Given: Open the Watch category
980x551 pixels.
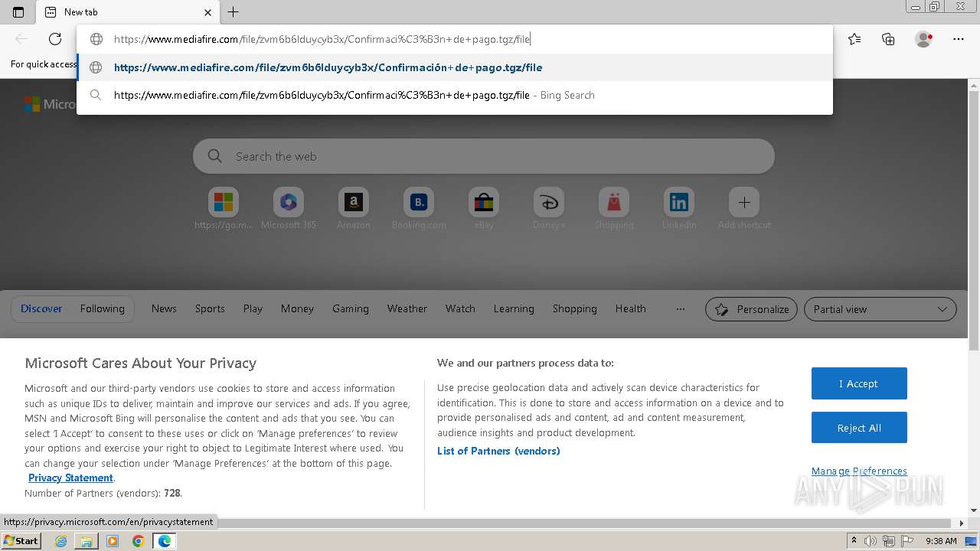Looking at the screenshot, I should click(x=460, y=308).
